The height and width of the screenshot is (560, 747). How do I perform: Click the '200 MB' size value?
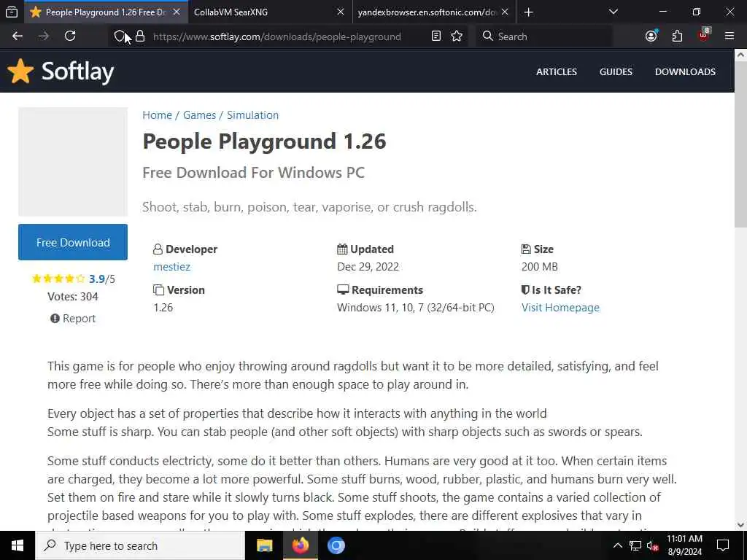pos(539,267)
